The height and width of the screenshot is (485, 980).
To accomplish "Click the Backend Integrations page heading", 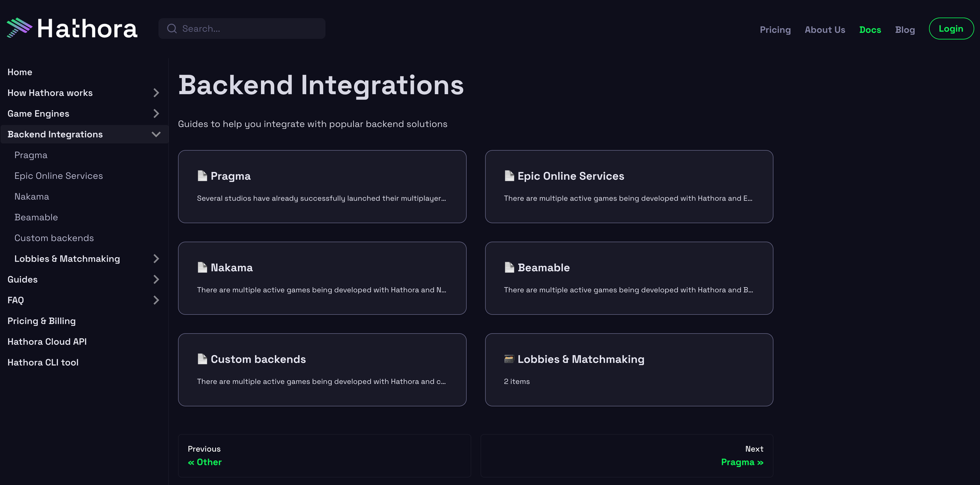I will click(x=321, y=85).
